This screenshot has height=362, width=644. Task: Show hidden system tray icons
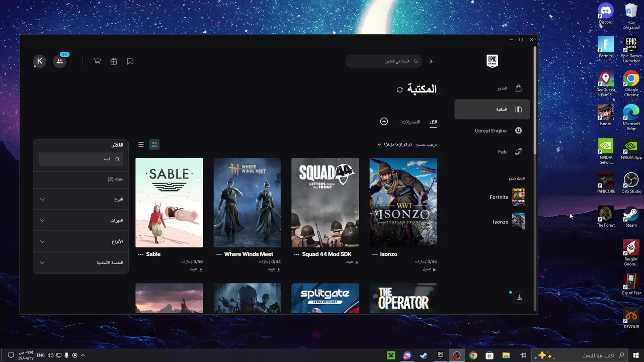[83, 355]
